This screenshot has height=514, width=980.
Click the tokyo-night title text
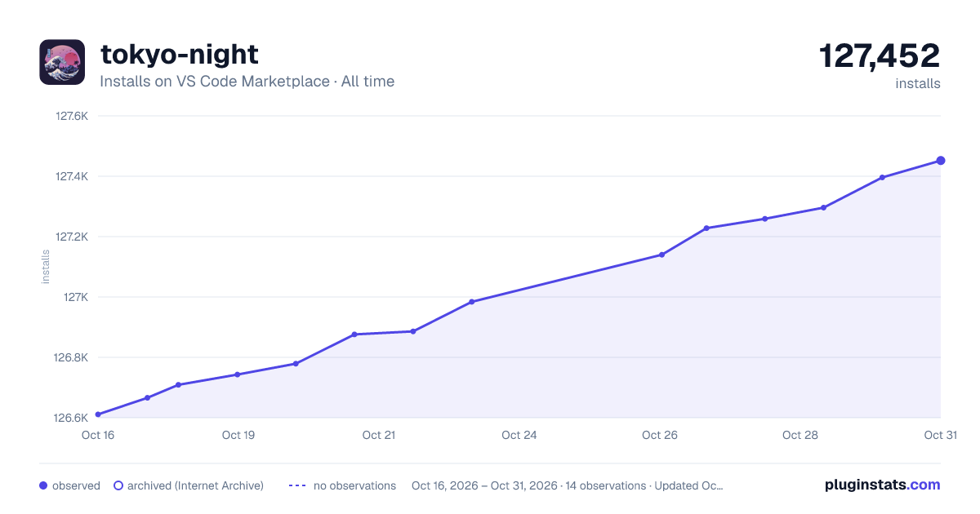point(180,54)
